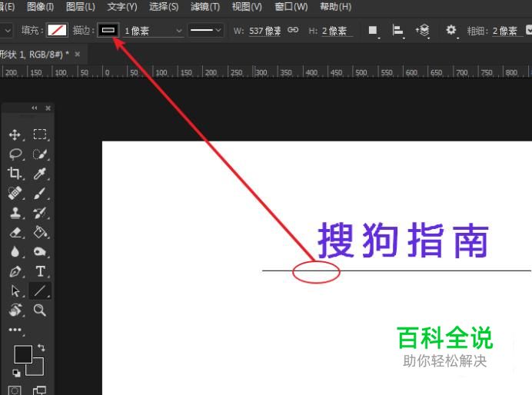532x395 pixels.
Task: Click the foreground color swatch
Action: [23, 354]
